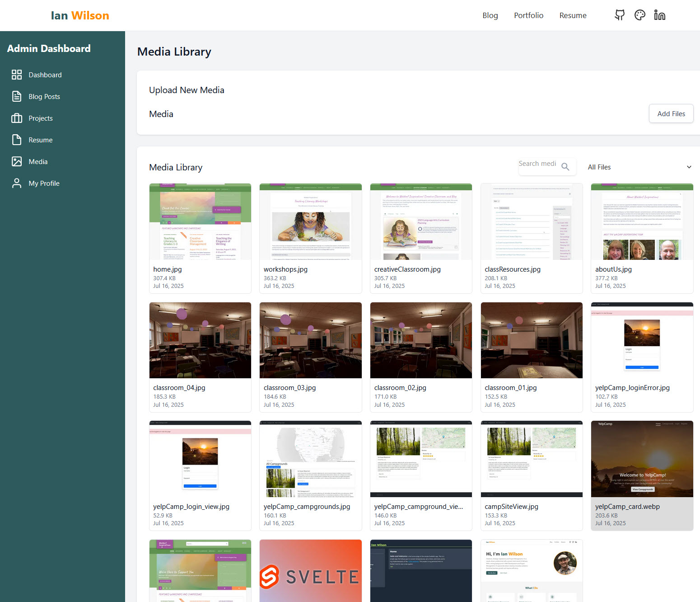700x602 pixels.
Task: Open the classroom_02.jpg thumbnail
Action: 421,340
